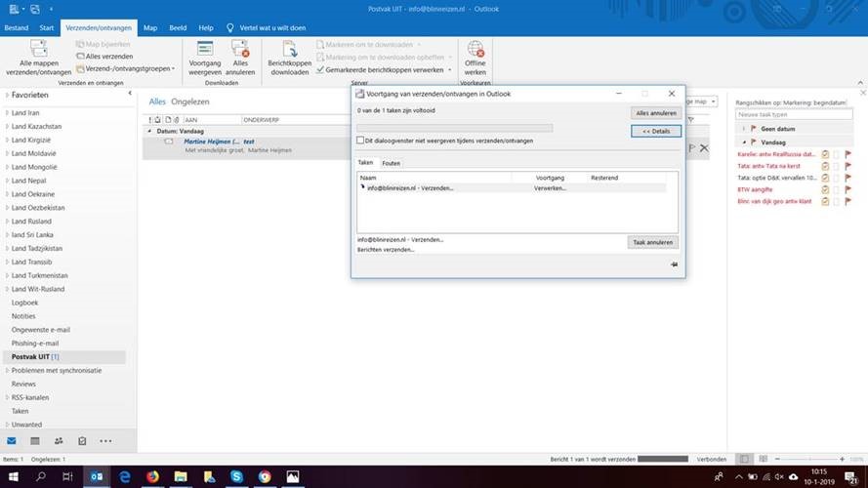
Task: Switch to Fouten tab in dialog
Action: click(x=391, y=163)
